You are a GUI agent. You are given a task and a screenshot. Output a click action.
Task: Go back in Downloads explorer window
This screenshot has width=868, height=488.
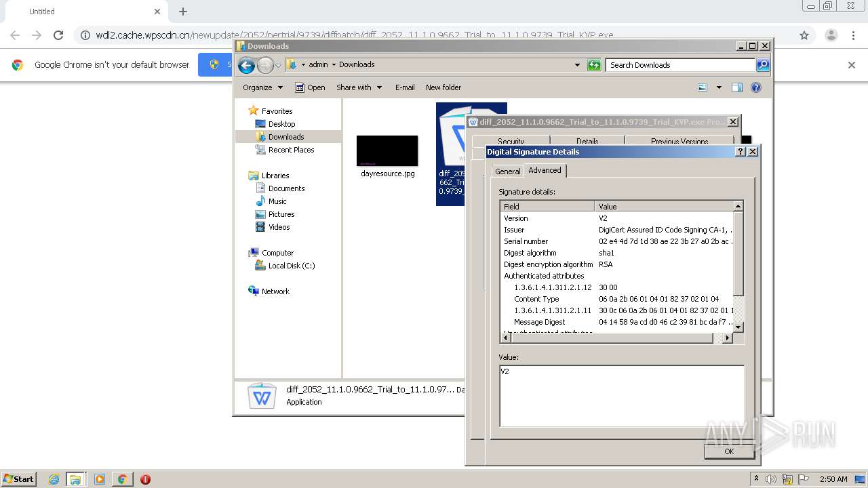[x=246, y=65]
